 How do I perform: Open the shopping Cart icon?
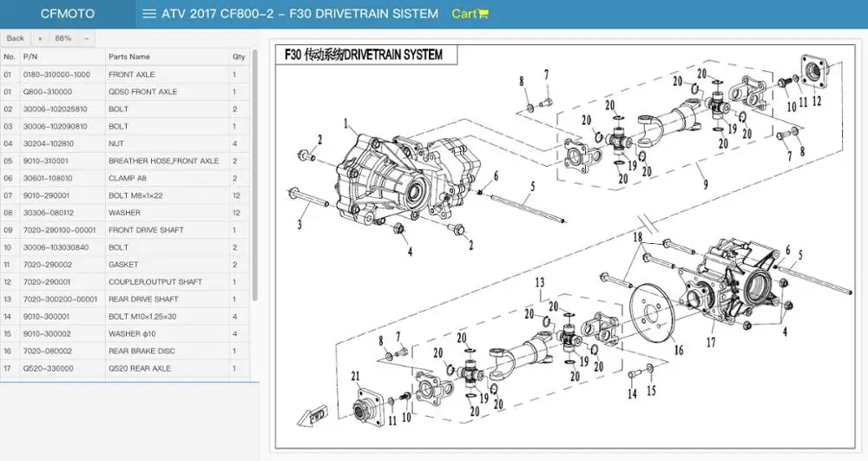(x=470, y=14)
